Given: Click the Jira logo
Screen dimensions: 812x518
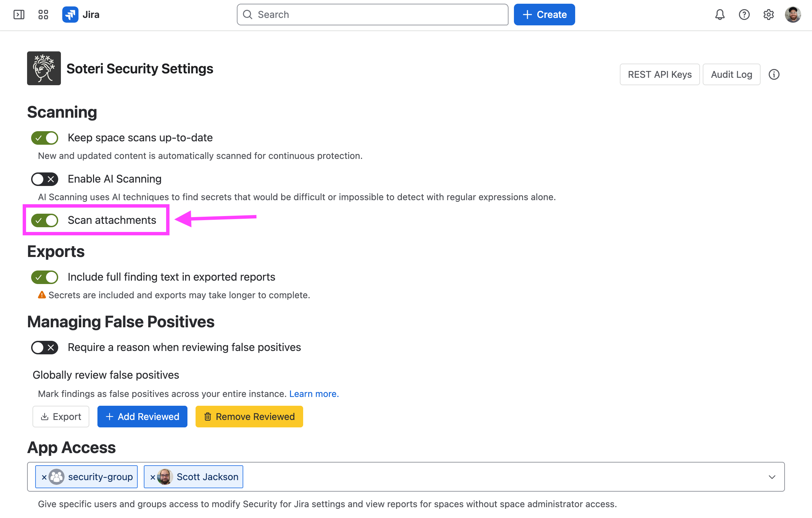Looking at the screenshot, I should click(81, 15).
